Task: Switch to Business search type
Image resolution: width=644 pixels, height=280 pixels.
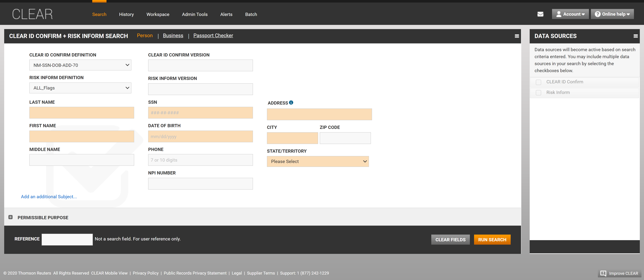Action: (173, 36)
